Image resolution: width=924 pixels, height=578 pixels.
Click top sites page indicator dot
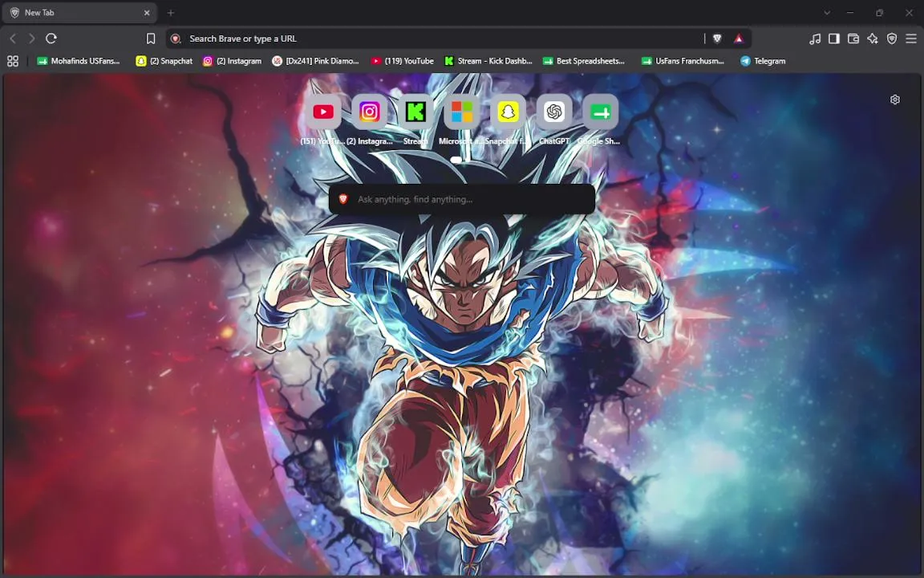pos(456,160)
